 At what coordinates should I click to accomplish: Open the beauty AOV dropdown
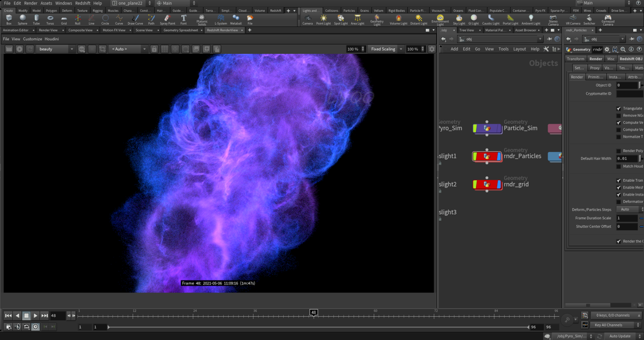56,49
